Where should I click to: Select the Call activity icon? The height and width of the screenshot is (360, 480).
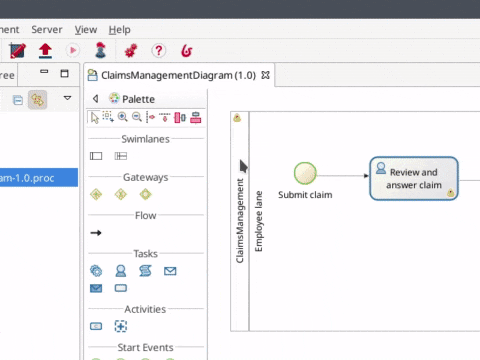[x=96, y=326]
